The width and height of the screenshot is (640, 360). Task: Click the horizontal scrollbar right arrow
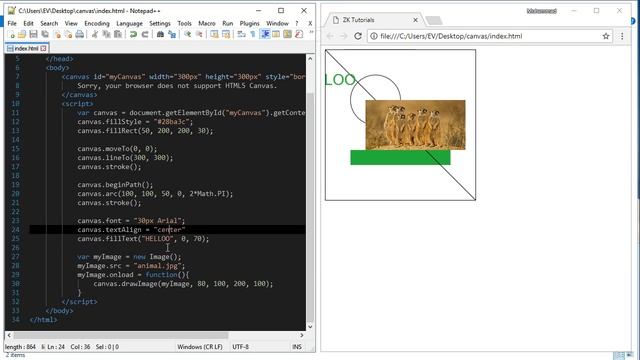point(302,335)
